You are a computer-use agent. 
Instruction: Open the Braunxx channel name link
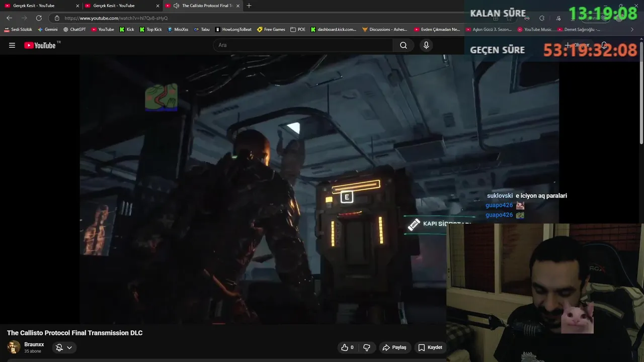34,344
